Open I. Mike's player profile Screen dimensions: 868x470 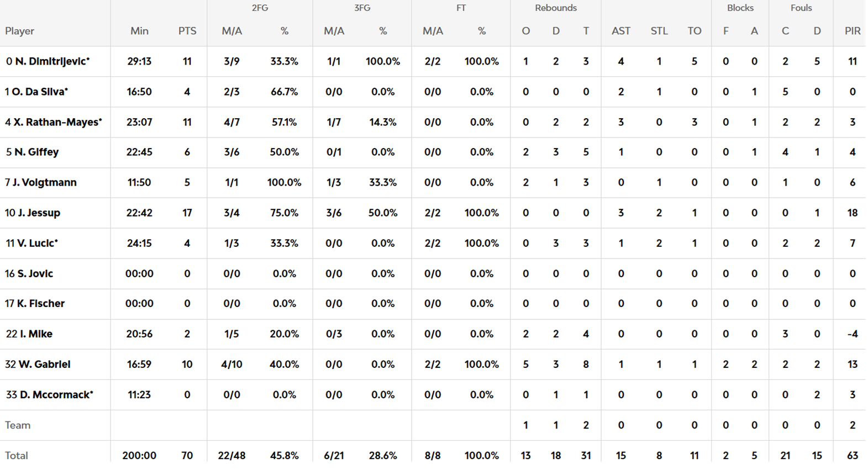[36, 334]
